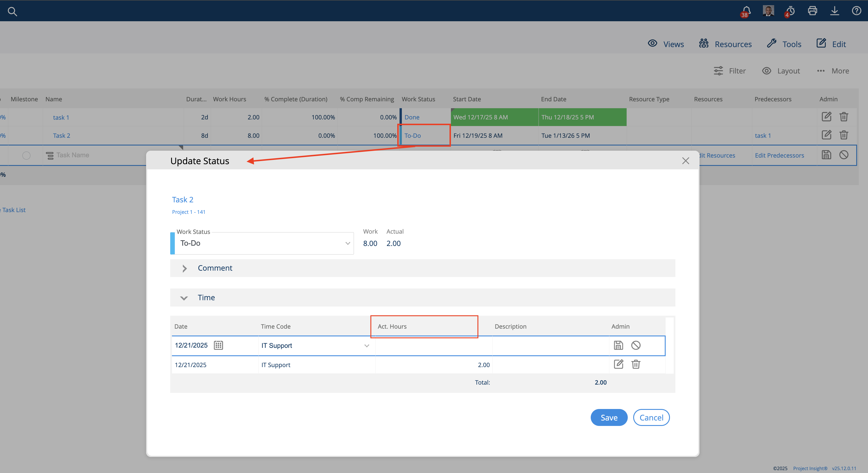Viewport: 868px width, 473px height.
Task: Open the Task 2 title link in dialog
Action: (183, 199)
